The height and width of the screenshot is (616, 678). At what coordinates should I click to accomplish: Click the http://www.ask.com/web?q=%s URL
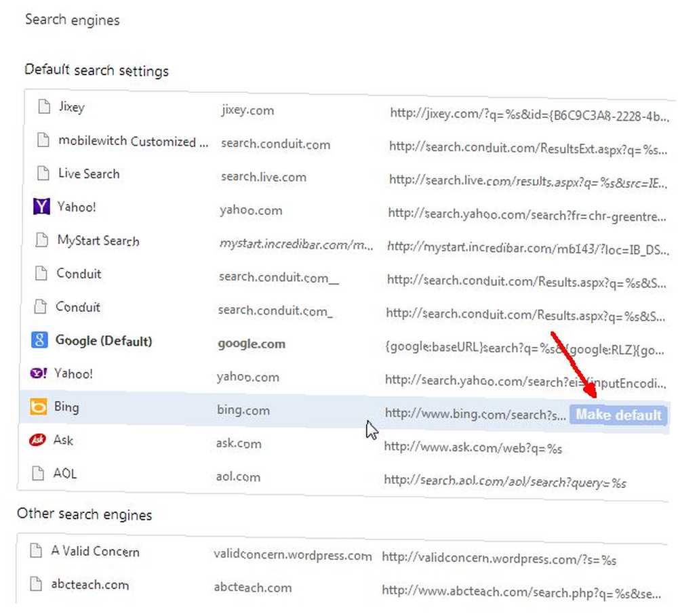473,448
